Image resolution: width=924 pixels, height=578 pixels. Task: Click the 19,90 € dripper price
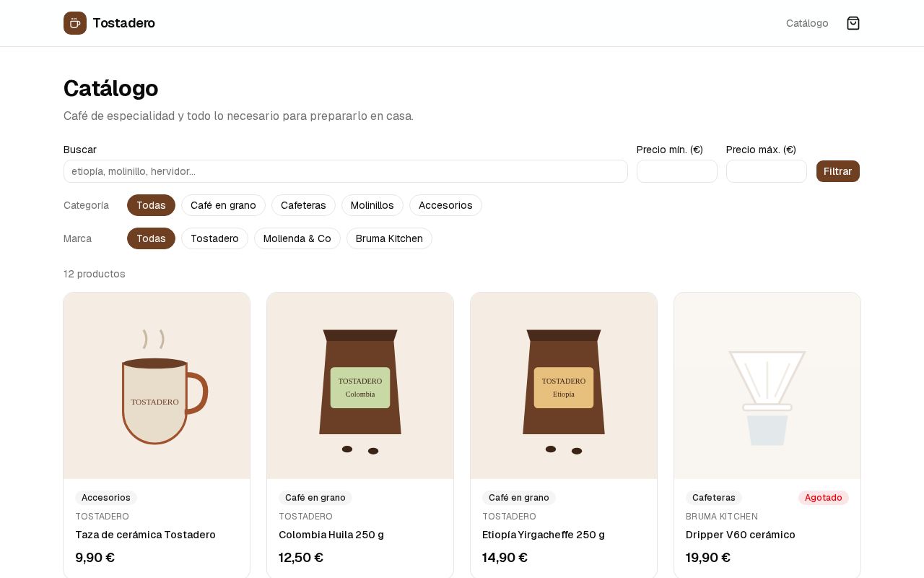[708, 558]
